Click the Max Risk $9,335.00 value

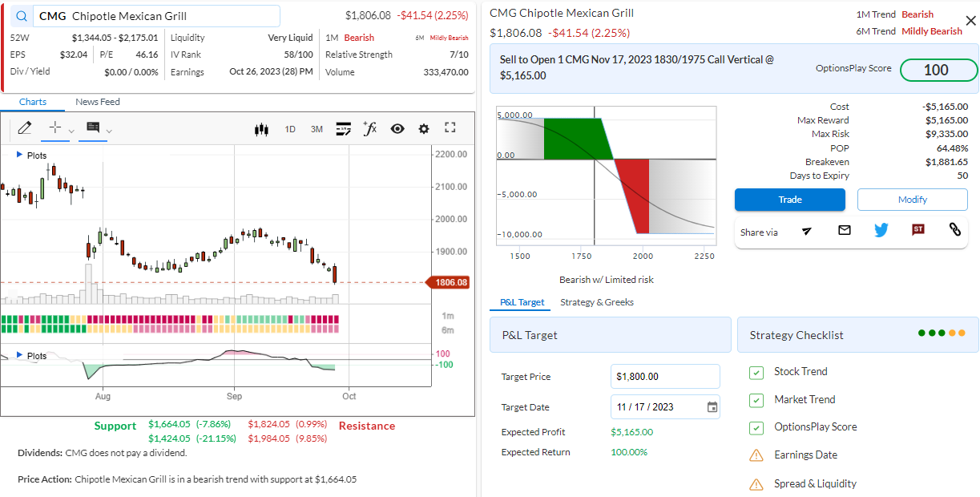pos(946,134)
